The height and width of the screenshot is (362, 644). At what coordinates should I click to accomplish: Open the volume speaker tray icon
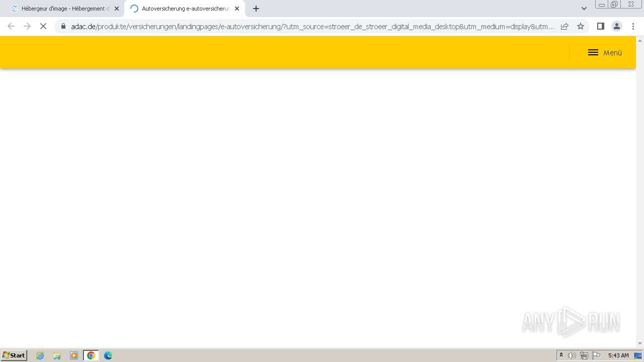(x=572, y=355)
